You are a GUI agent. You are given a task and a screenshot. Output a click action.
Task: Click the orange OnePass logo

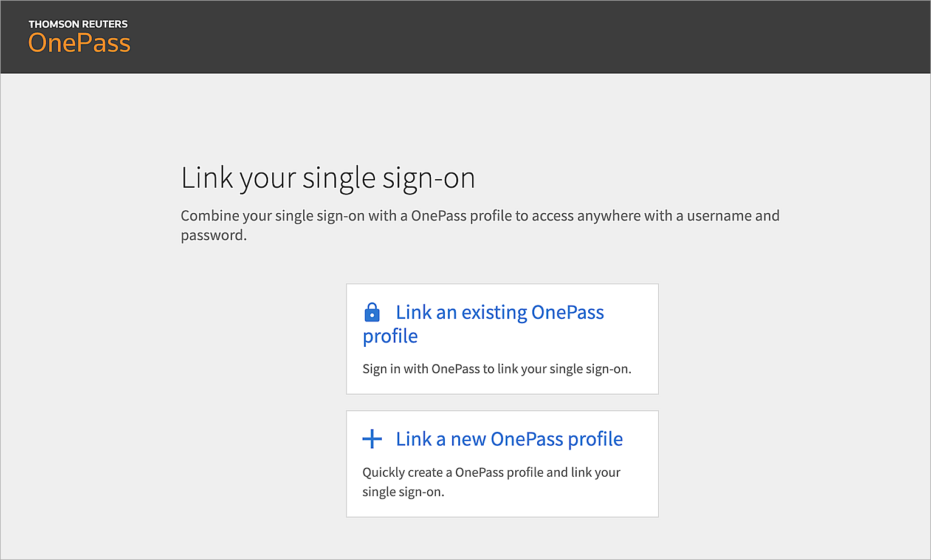coord(80,43)
